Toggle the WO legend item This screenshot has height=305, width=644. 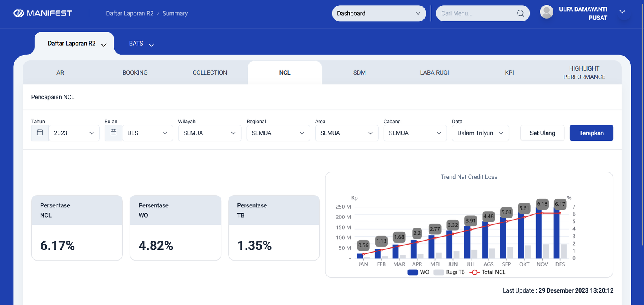[x=418, y=272]
